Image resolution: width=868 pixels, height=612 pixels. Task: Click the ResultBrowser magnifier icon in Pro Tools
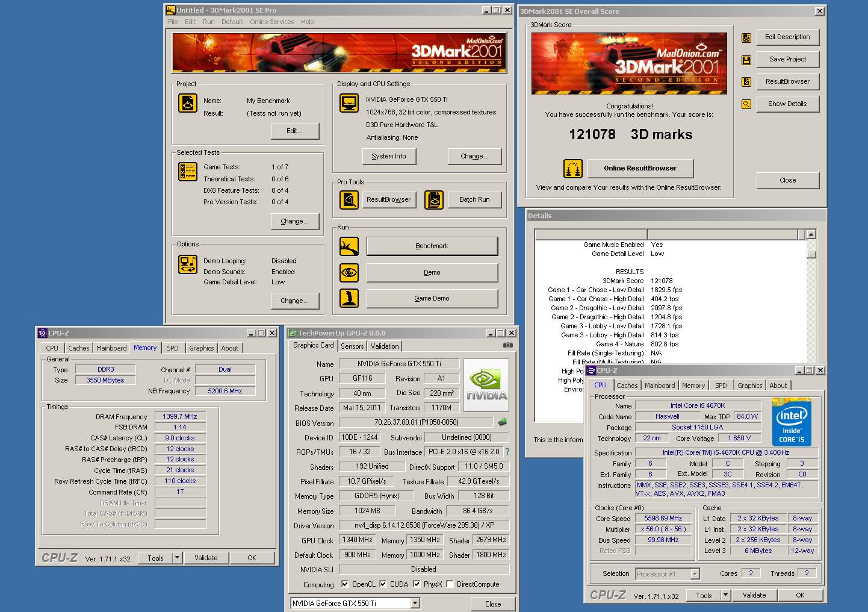pyautogui.click(x=349, y=199)
